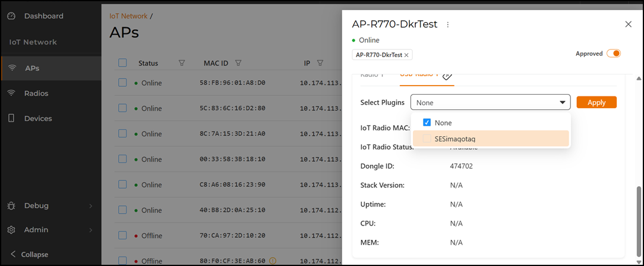This screenshot has height=266, width=644.
Task: Click MAC address 40:B8:2D:0A:25:10
Action: pos(232,210)
